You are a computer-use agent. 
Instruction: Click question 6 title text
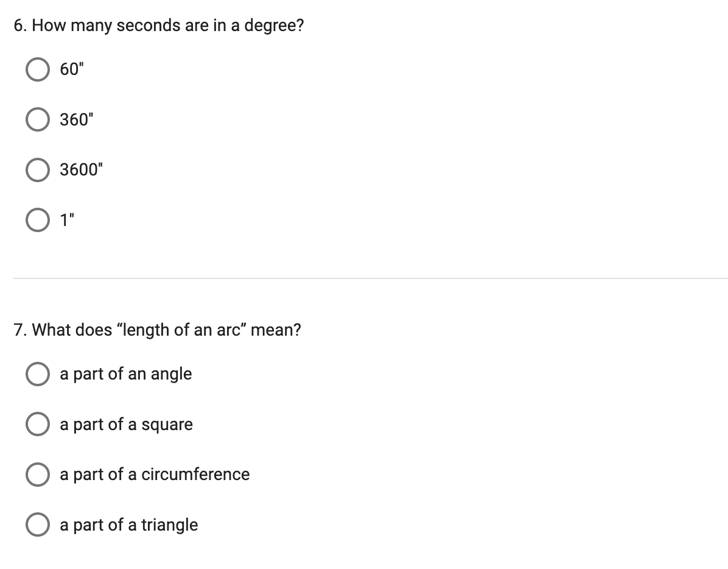click(x=159, y=25)
